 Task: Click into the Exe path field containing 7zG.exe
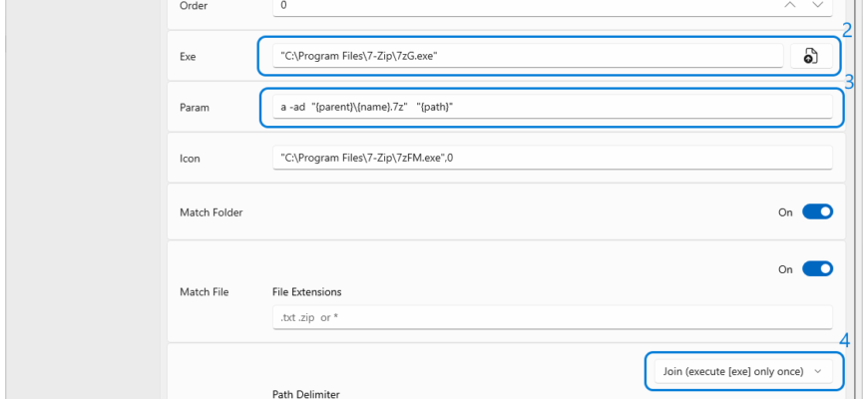(x=528, y=56)
